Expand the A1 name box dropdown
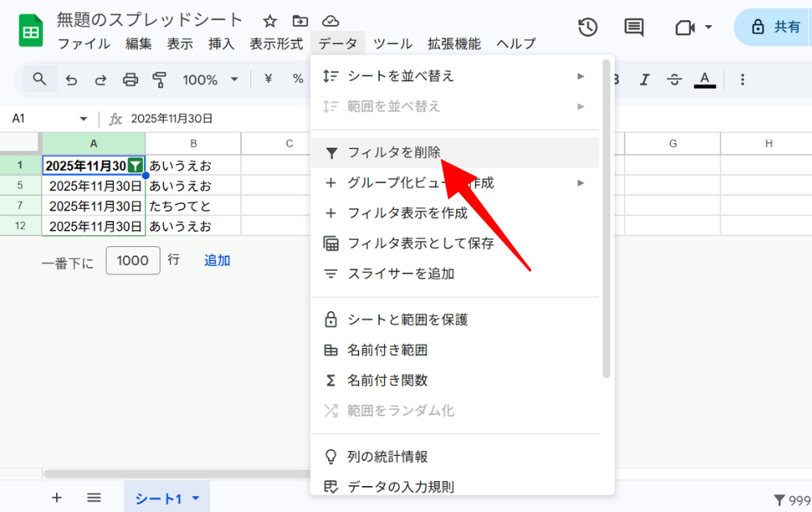The image size is (812, 512). (x=83, y=119)
